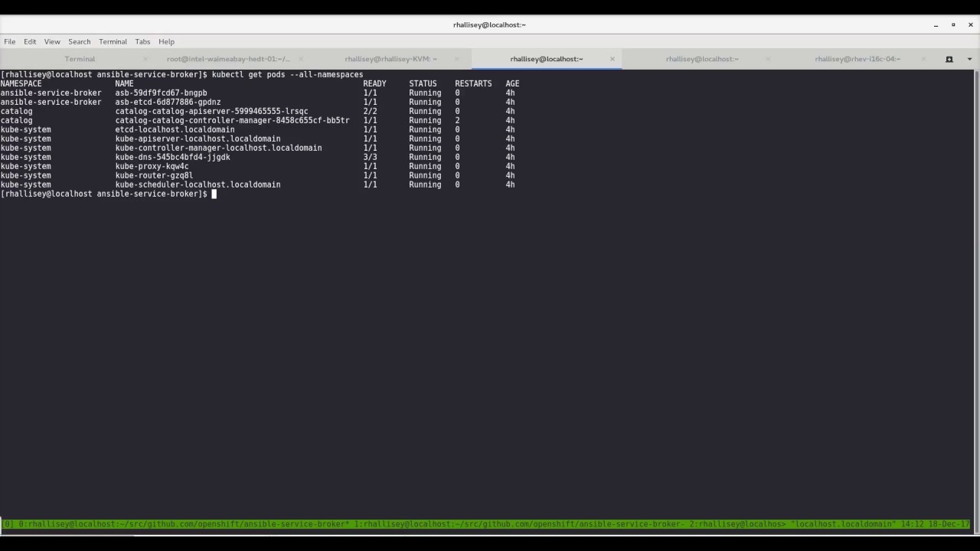Viewport: 980px width, 551px height.
Task: Click the bottom shell prompt cursor
Action: point(214,194)
